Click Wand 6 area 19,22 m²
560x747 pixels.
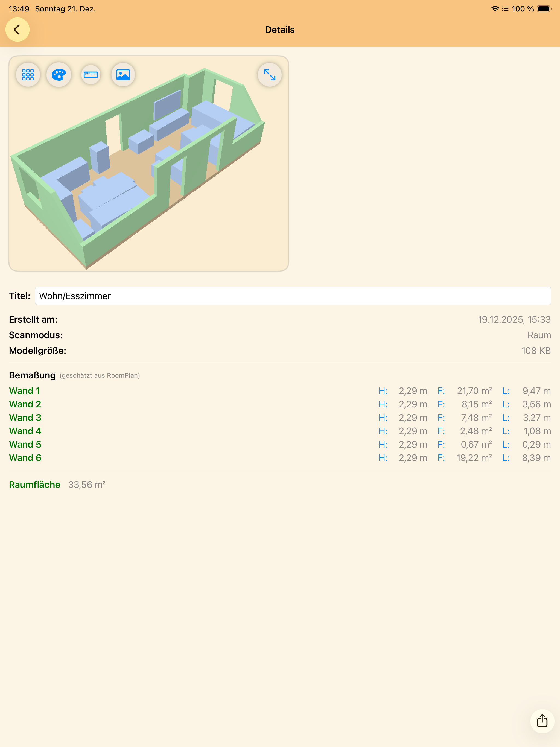tap(474, 458)
